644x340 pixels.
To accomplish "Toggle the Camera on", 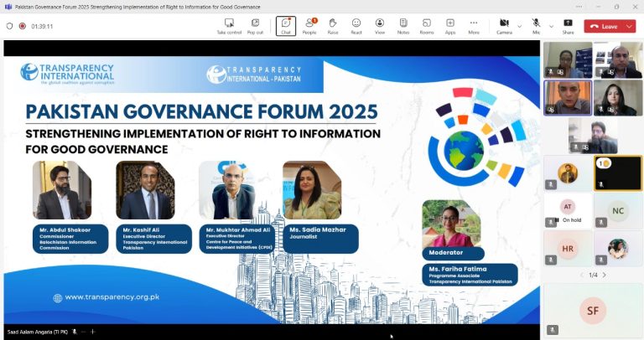I will (504, 25).
